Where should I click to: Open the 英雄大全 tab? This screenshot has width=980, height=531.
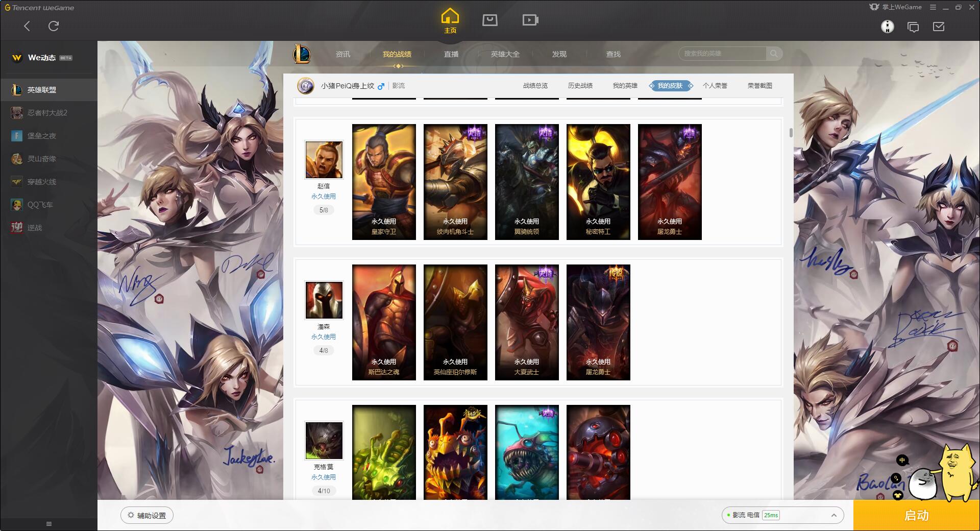[505, 54]
